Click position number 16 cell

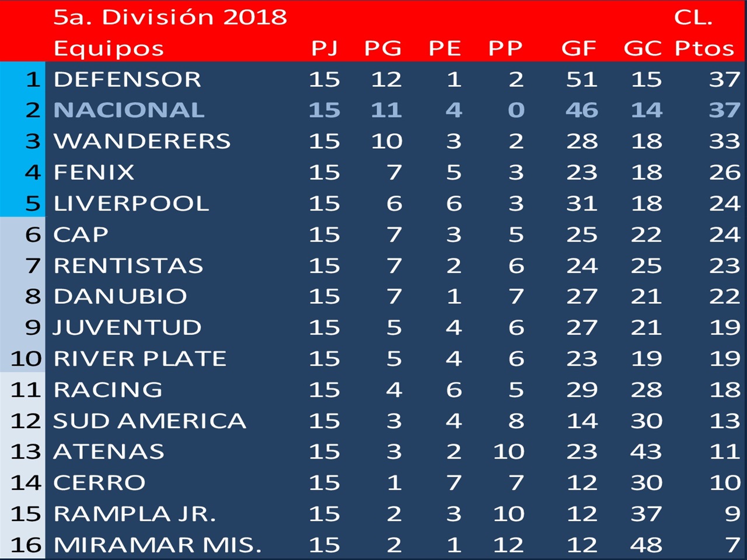click(26, 545)
